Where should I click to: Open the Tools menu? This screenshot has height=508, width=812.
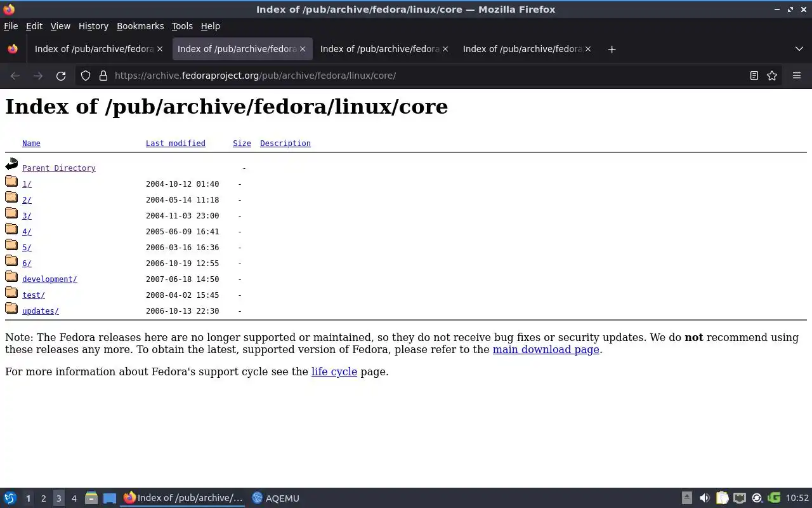[x=182, y=26]
